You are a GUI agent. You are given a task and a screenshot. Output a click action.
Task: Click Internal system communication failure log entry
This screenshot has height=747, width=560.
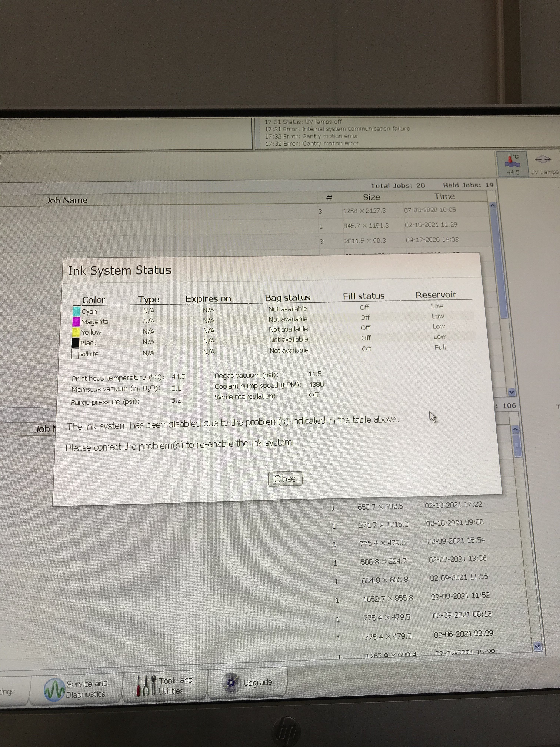click(337, 129)
